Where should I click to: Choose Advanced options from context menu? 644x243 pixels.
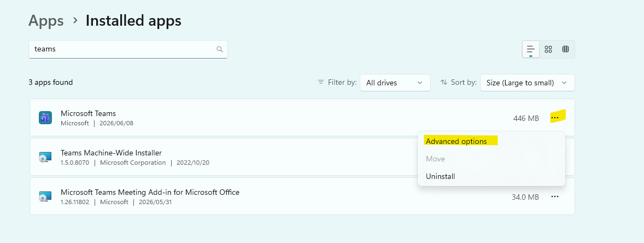(x=456, y=141)
